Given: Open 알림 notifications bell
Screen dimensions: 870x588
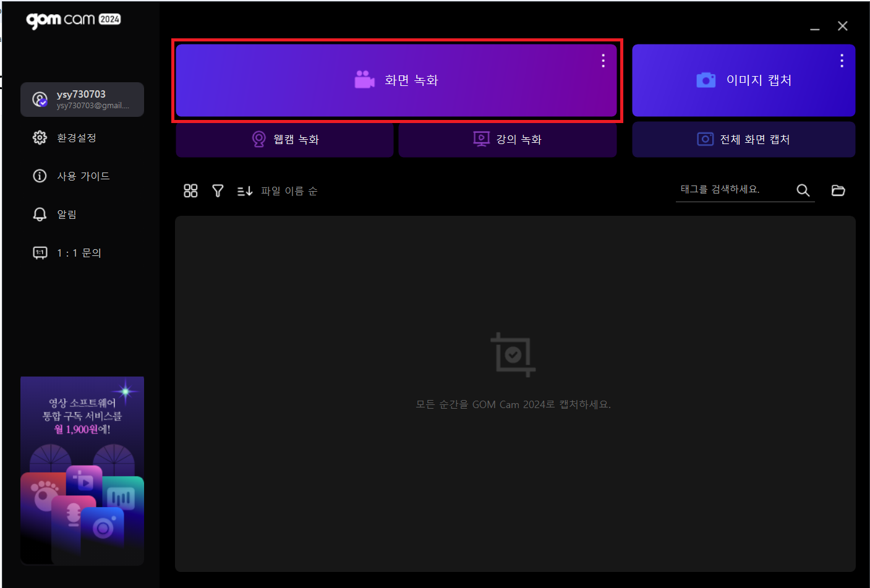Looking at the screenshot, I should (x=66, y=215).
